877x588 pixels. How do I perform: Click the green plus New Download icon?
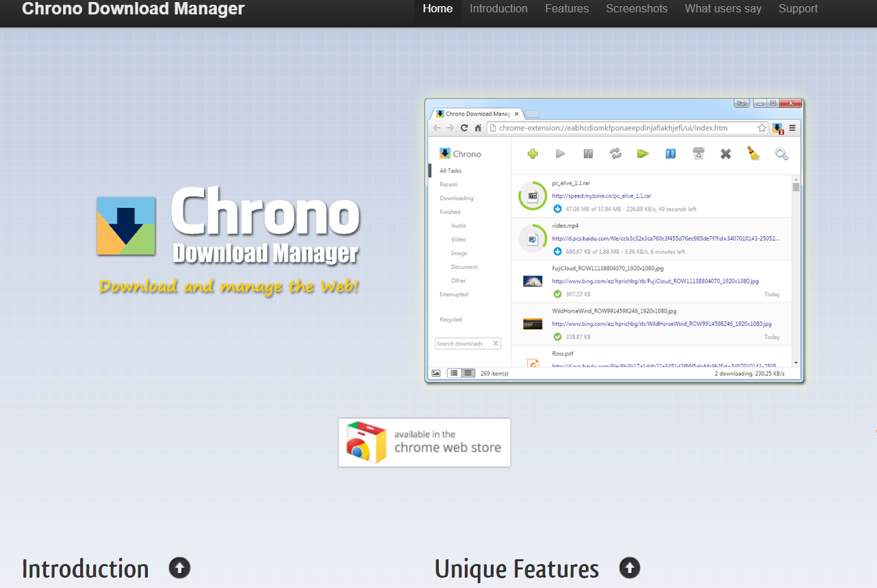pos(533,154)
